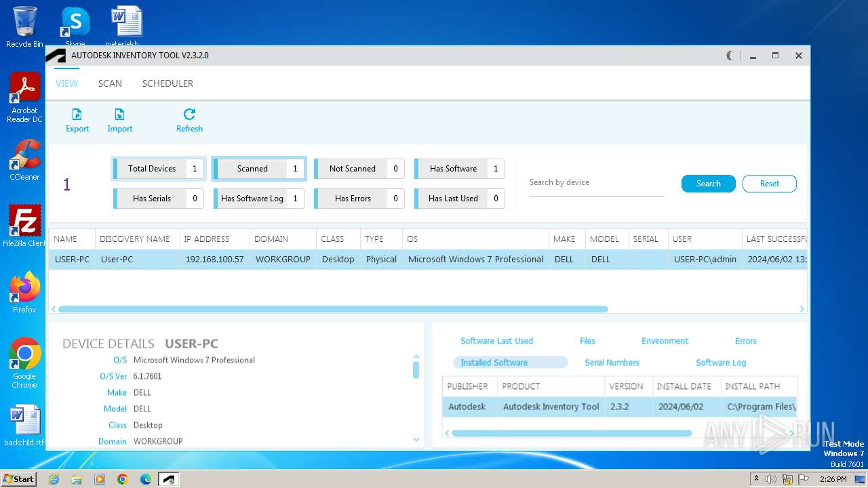Switch to the VIEW tab
Screen dimensions: 868x488
tap(66, 83)
